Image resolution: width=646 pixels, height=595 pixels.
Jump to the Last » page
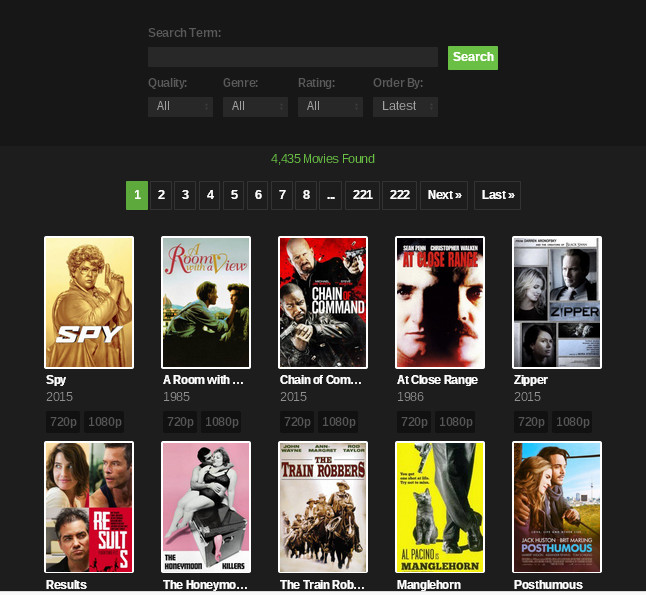497,195
